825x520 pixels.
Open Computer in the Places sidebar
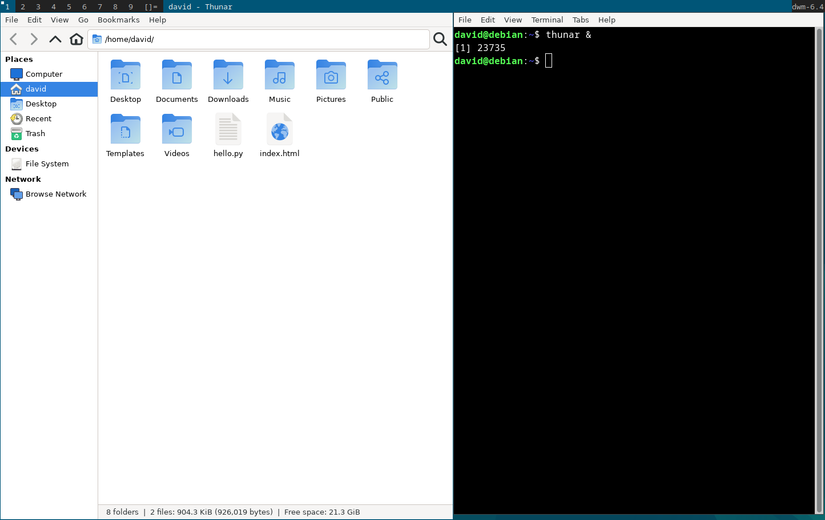(x=48, y=74)
